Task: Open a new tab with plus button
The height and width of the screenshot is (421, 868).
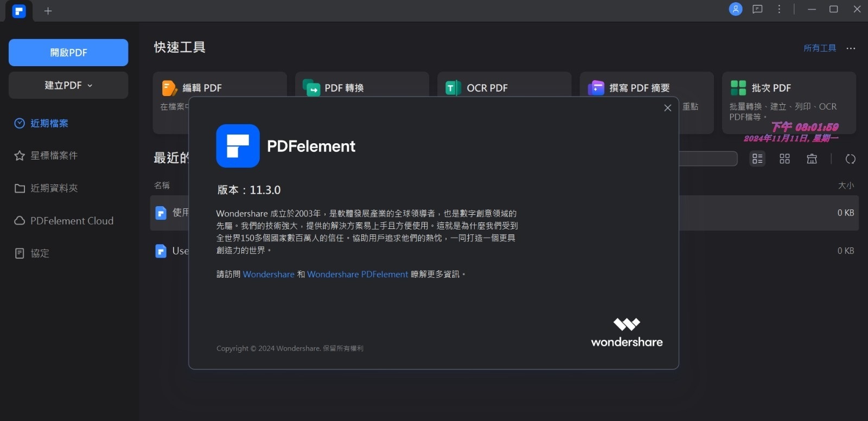Action: 48,11
